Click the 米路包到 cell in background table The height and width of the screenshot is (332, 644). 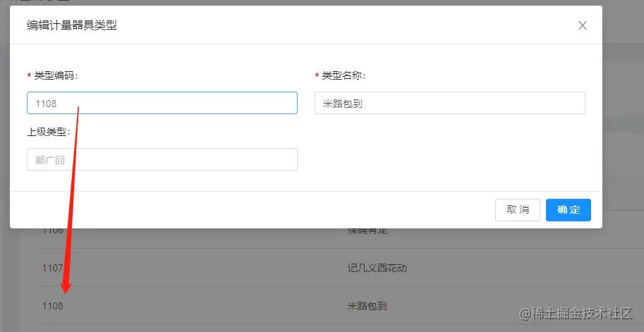point(367,306)
